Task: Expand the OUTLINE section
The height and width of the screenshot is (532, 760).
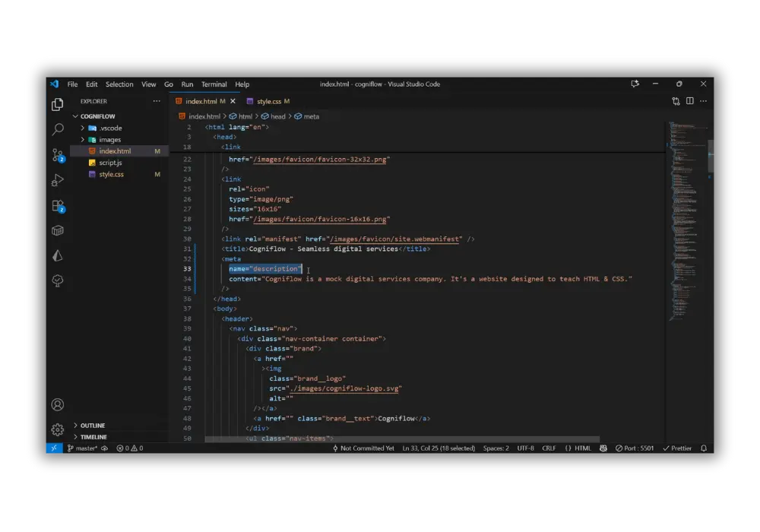Action: 93,426
